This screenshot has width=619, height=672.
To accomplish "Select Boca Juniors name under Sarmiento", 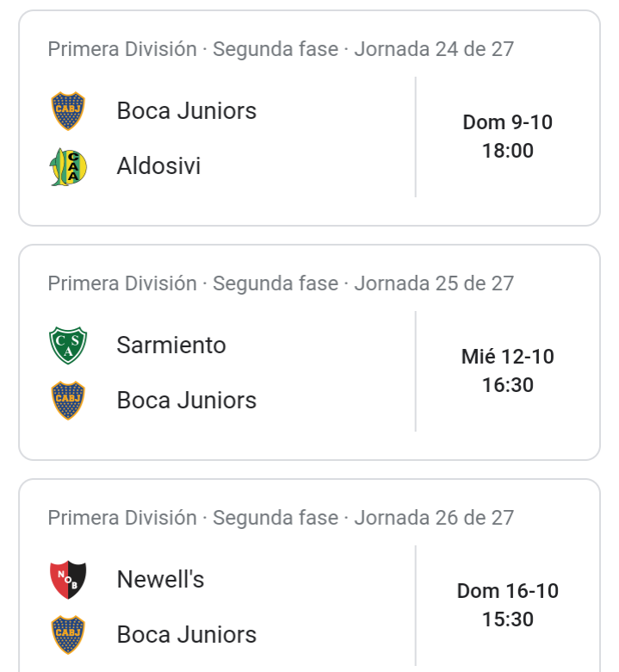I will coord(187,401).
